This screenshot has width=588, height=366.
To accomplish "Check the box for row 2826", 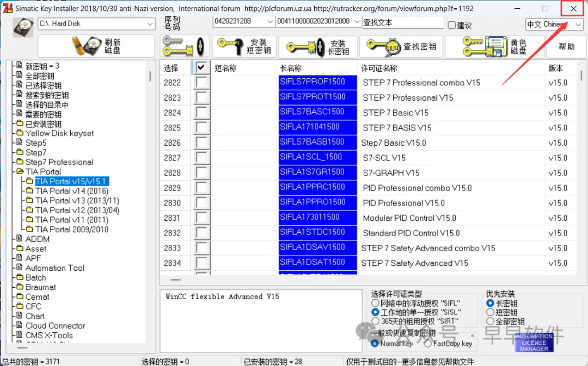I will coord(202,142).
